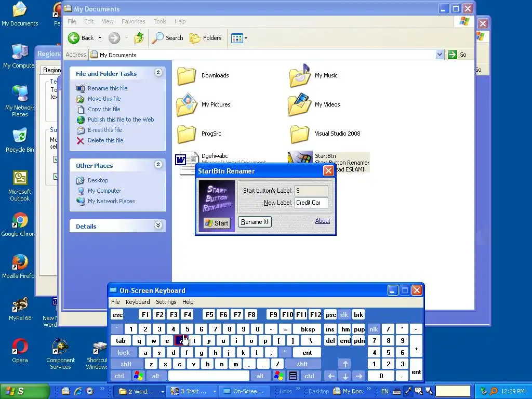Toggle the left alt key
This screenshot has height=399, width=532.
(155, 376)
